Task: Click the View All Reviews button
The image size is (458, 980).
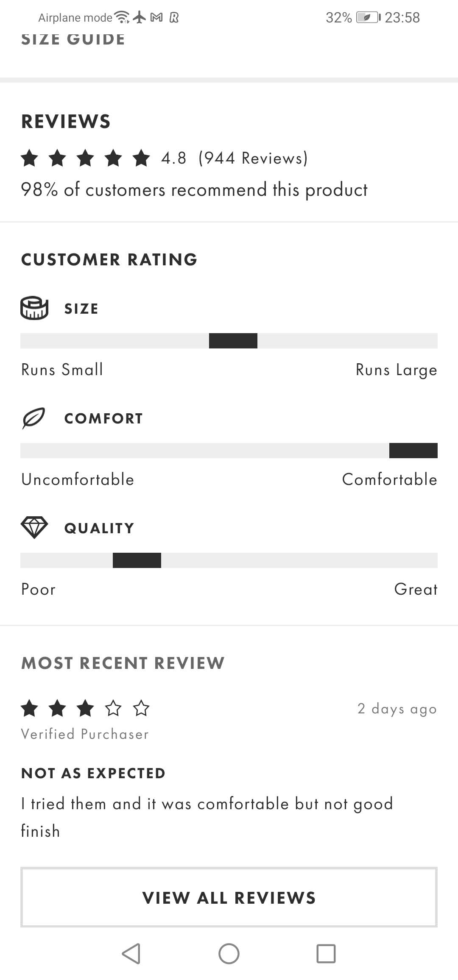Action: [229, 897]
